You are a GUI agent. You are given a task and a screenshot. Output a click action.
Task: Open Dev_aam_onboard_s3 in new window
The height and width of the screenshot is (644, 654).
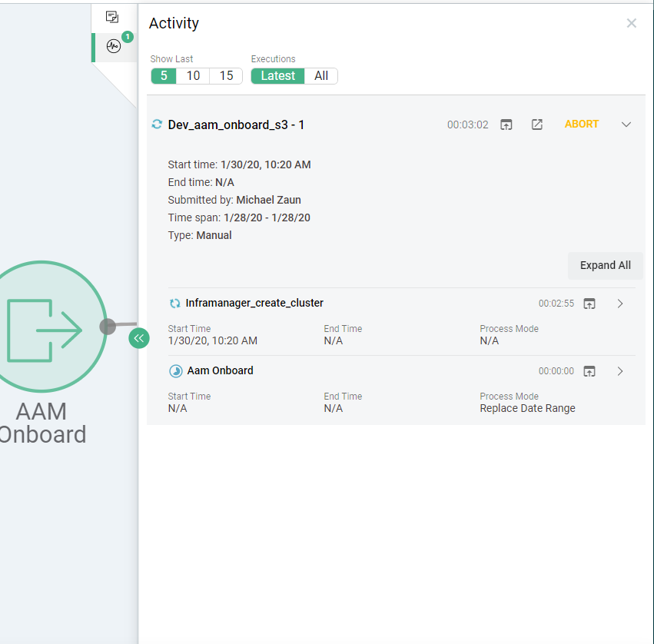point(537,124)
